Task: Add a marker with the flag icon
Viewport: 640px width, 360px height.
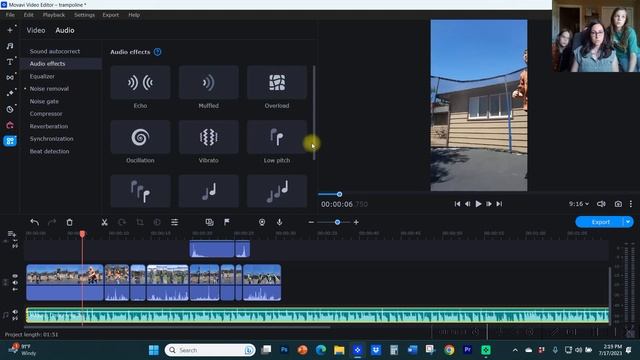Action: coord(227,222)
